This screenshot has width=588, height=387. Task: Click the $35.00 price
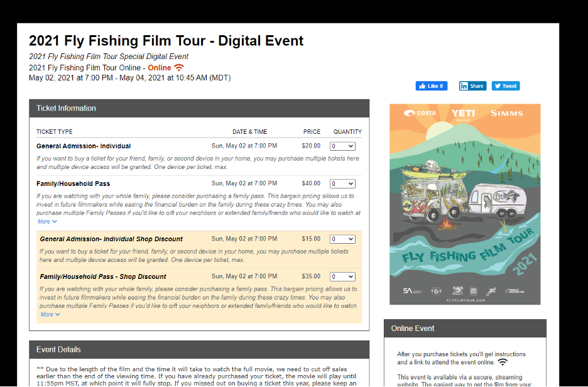[311, 276]
